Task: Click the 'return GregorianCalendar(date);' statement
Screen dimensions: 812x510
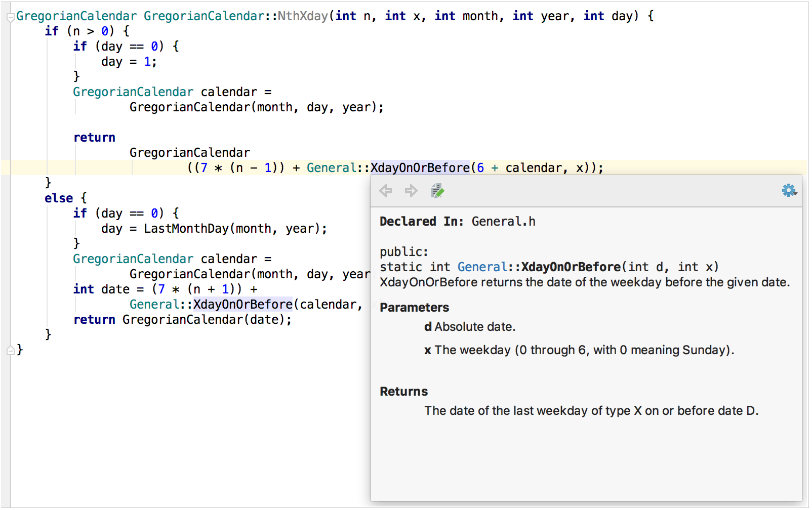Action: 182,319
